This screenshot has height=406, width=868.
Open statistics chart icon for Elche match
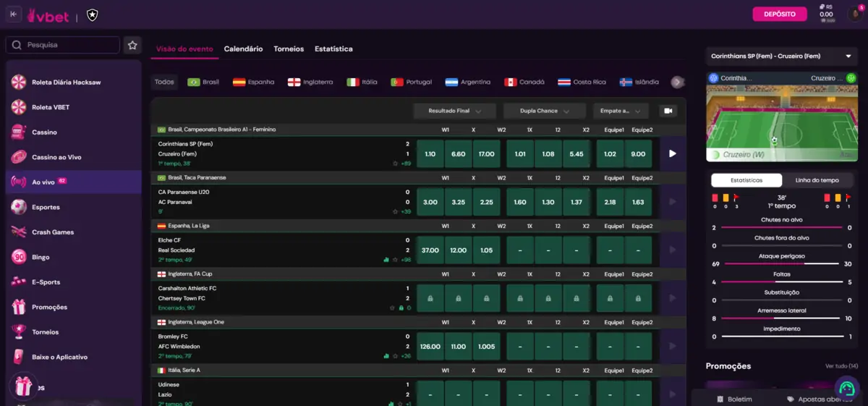[x=386, y=260]
